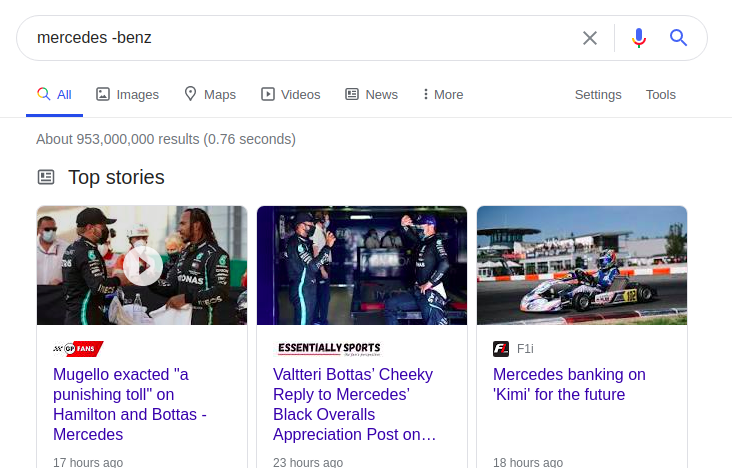Click the Essentially Sports logo
The image size is (732, 468).
pyautogui.click(x=329, y=348)
